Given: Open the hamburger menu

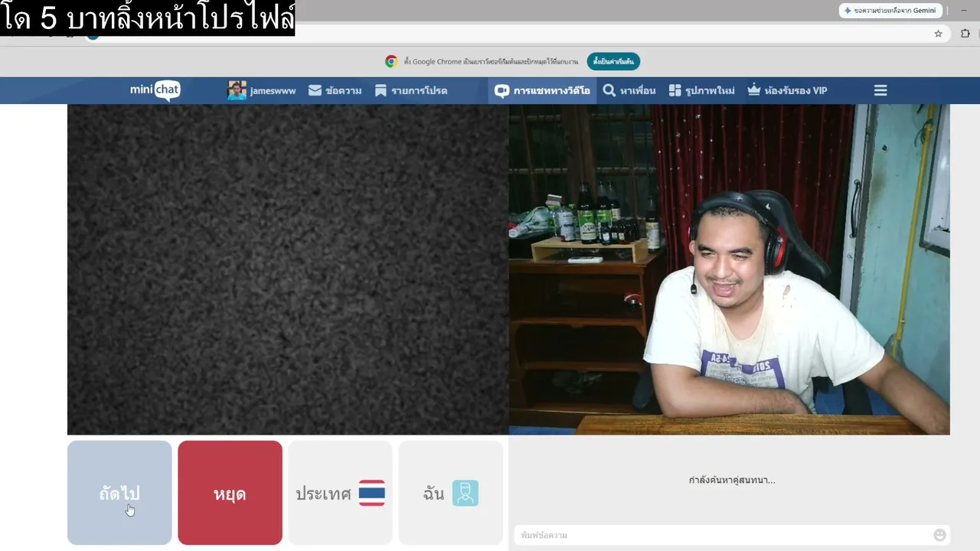Looking at the screenshot, I should (x=880, y=90).
